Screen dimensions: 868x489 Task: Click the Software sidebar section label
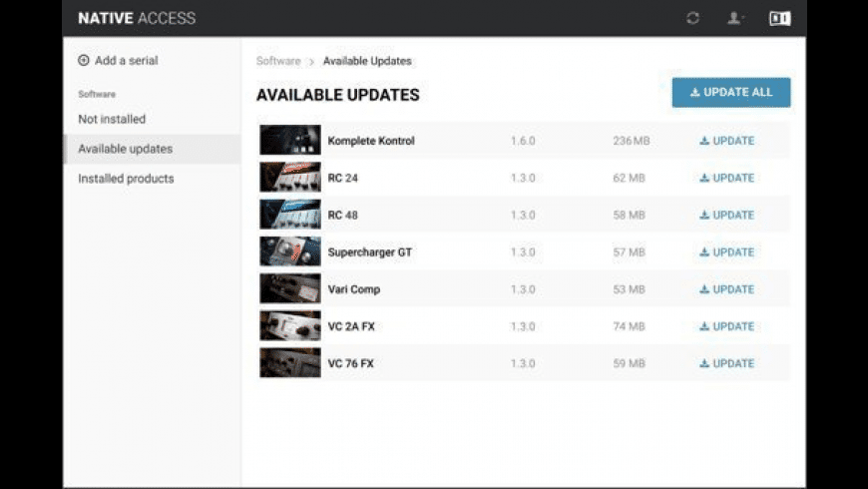(97, 94)
